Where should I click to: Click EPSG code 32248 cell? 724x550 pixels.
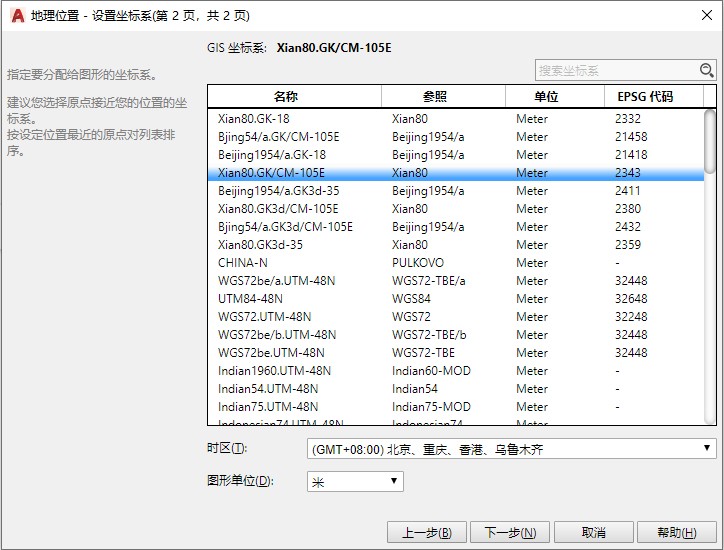tap(631, 317)
